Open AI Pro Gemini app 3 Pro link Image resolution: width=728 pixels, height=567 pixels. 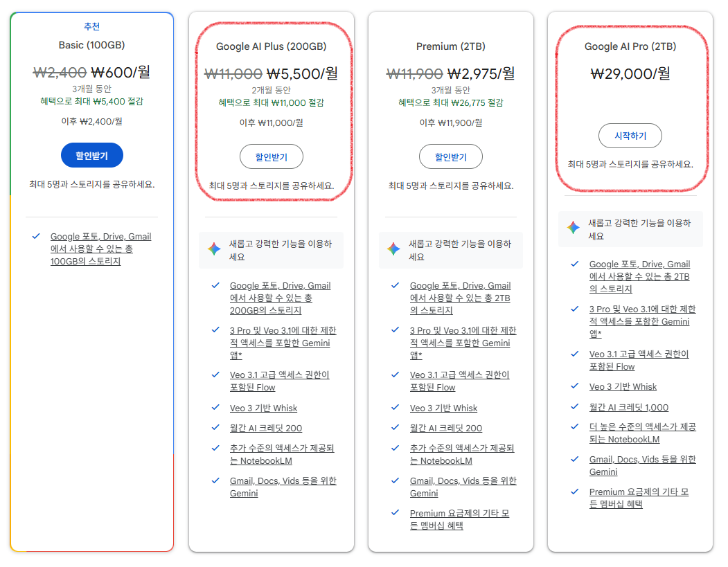[643, 321]
